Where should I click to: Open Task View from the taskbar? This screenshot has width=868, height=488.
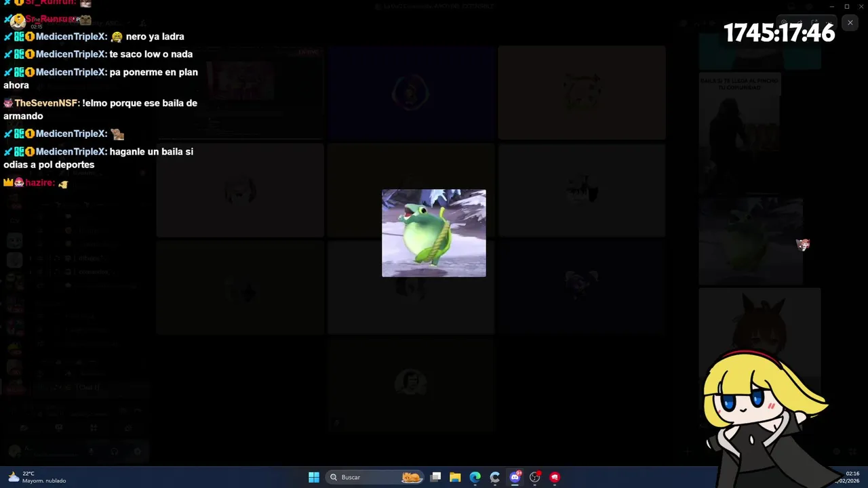[436, 477]
